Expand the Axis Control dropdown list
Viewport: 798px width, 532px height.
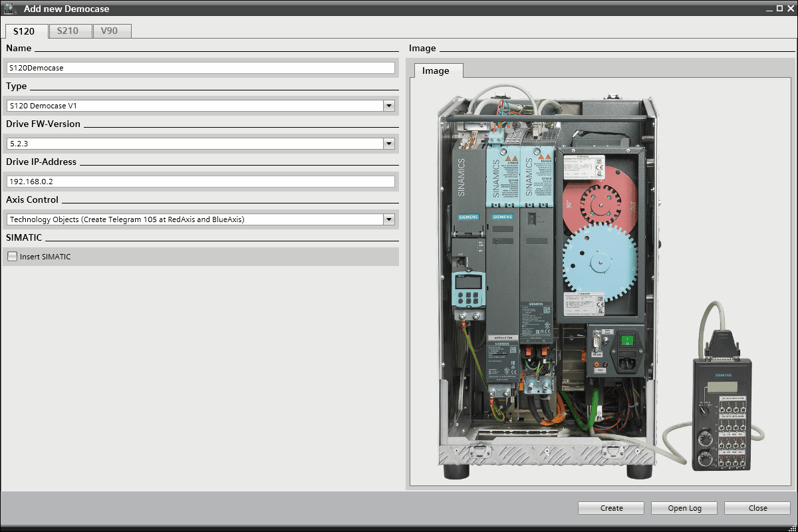tap(388, 219)
